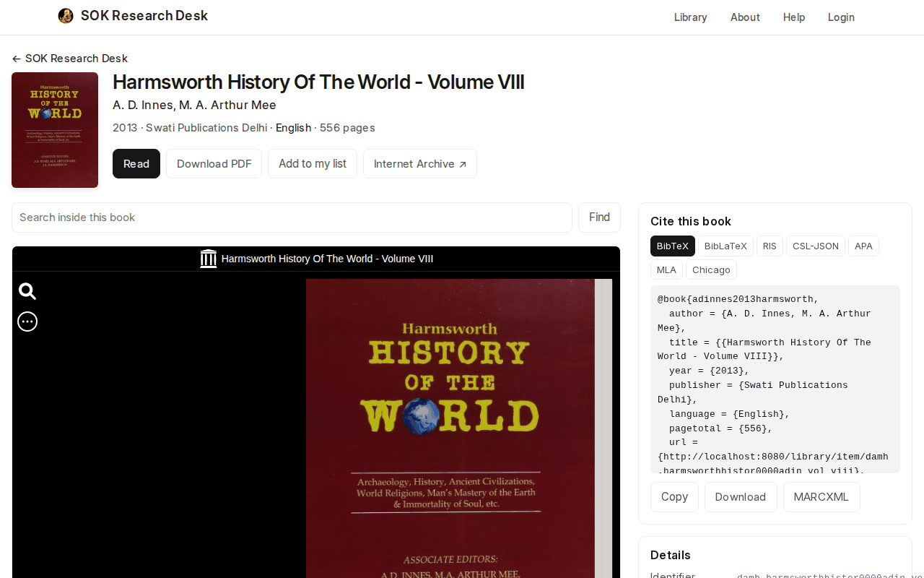This screenshot has width=924, height=578.
Task: Click the 'Swati Publications Delhi' publisher text
Action: coord(206,128)
